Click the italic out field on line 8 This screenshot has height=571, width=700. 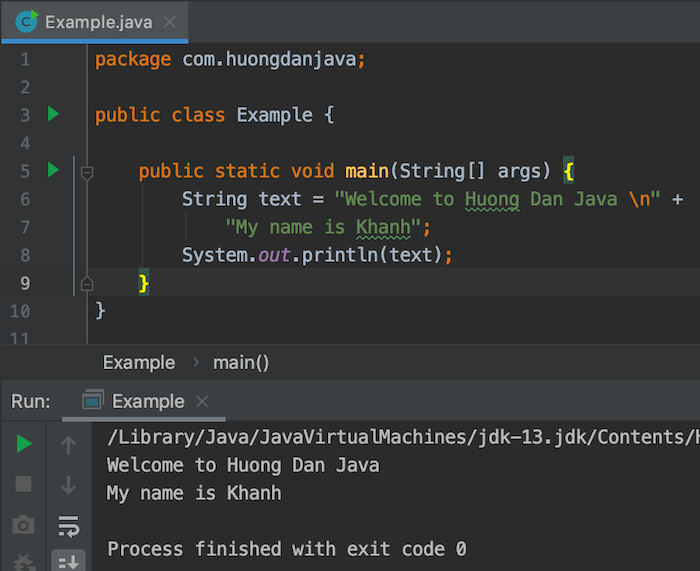(x=274, y=255)
